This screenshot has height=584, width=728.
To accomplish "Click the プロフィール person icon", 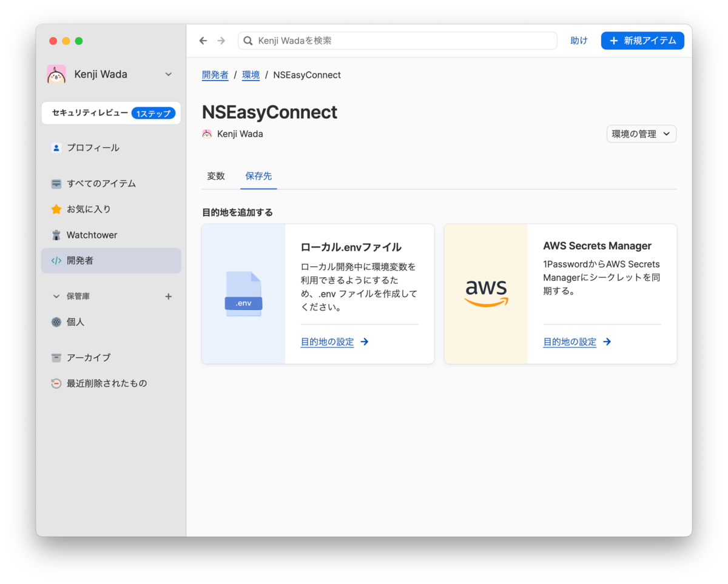I will tap(56, 147).
